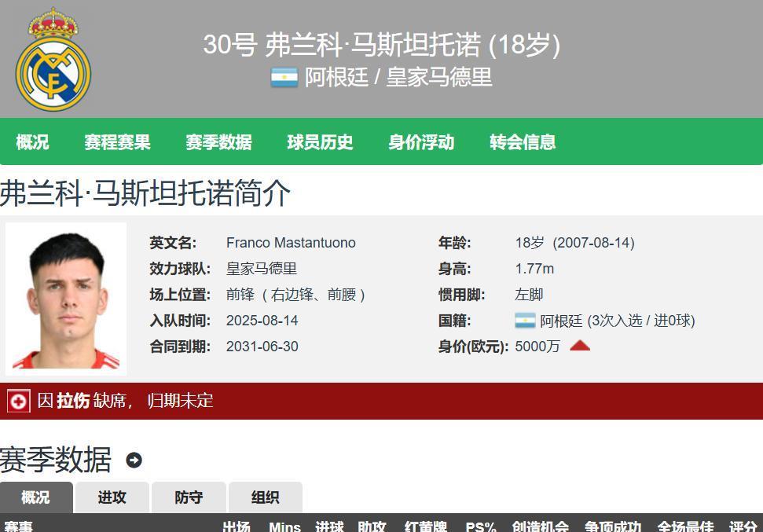Click the 拉伤 injury text in the banner
763x532 pixels.
pos(71,401)
